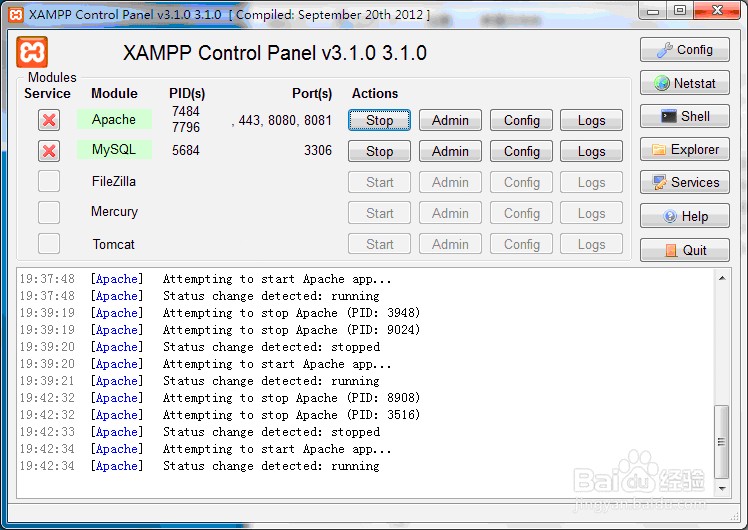Select the Apache module label
748x530 pixels.
tap(114, 119)
